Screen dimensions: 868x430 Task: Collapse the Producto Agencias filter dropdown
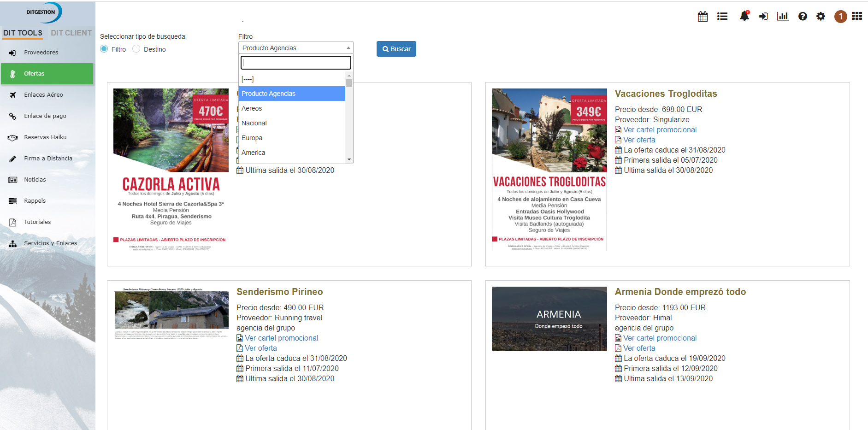tap(295, 48)
